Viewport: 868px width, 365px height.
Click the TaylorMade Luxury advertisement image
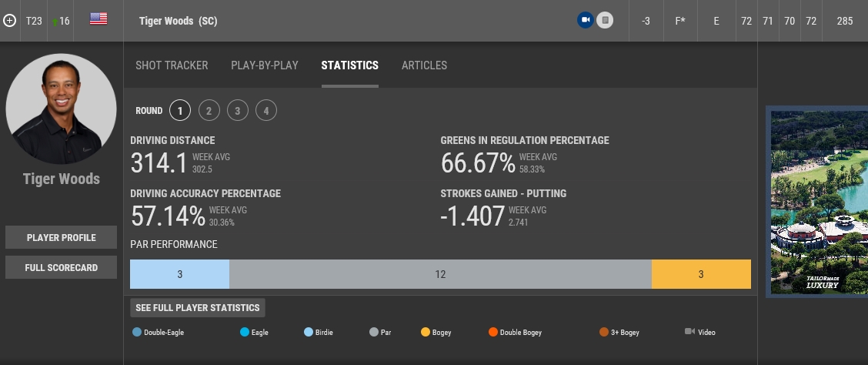pos(816,200)
